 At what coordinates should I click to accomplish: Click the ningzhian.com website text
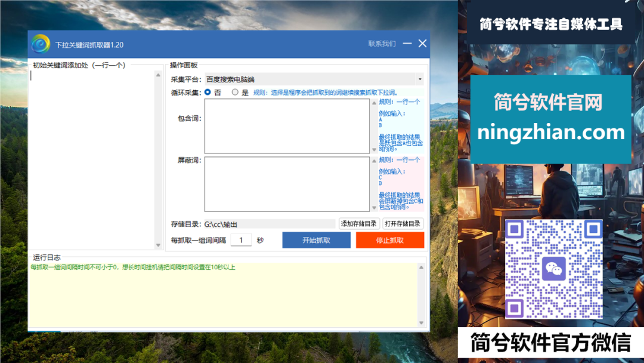(551, 132)
